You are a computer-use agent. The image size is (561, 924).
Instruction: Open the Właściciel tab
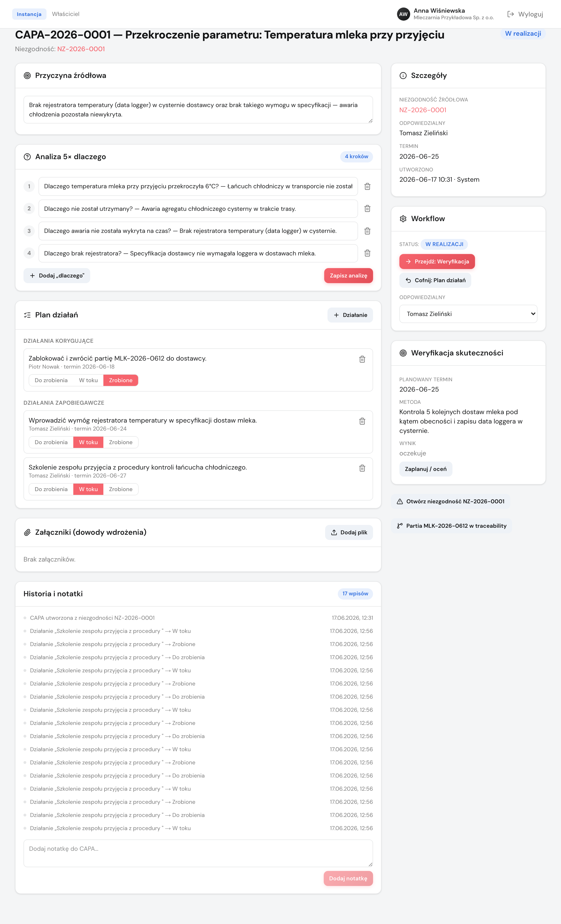66,14
